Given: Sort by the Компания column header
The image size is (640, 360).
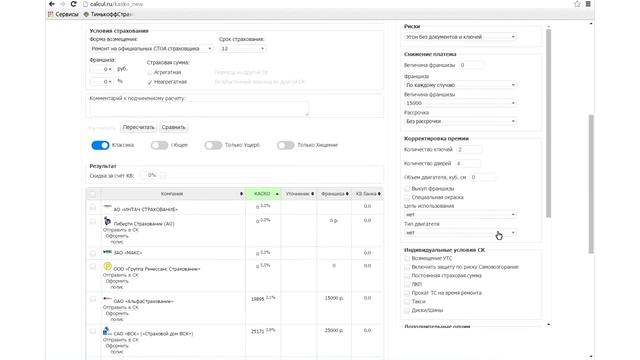Looking at the screenshot, I should (173, 194).
